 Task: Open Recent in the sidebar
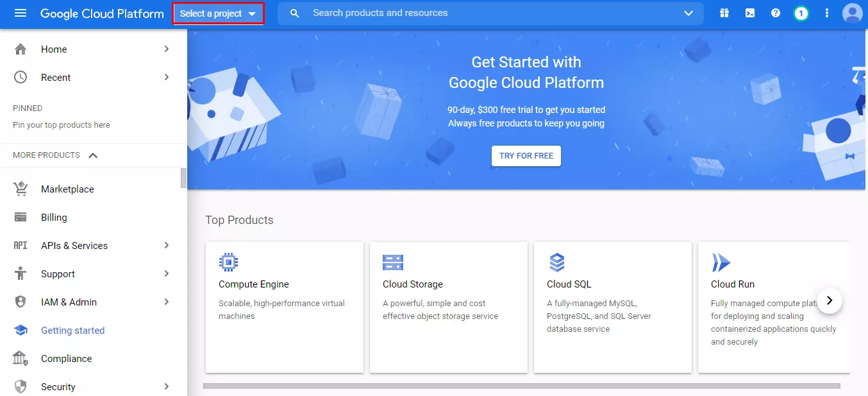pyautogui.click(x=56, y=77)
